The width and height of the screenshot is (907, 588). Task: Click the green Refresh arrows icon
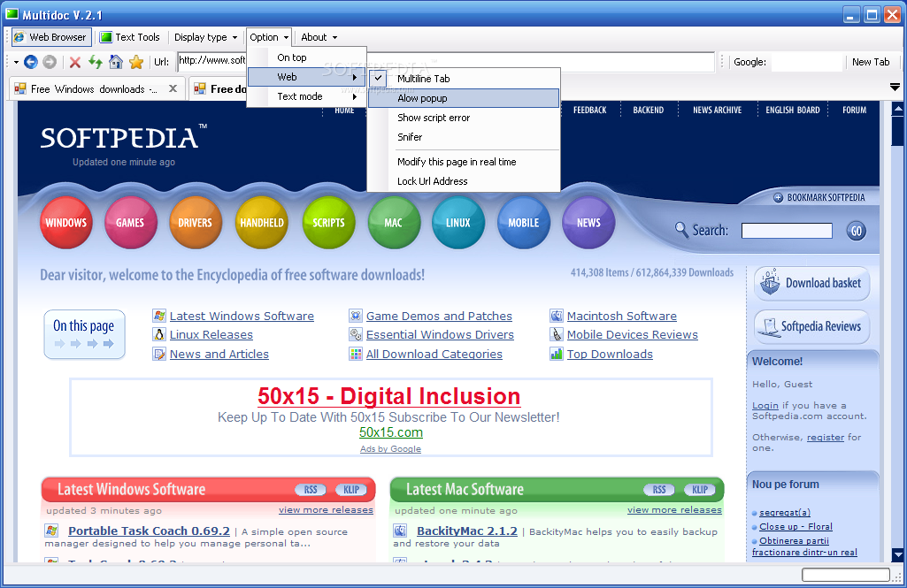[95, 61]
